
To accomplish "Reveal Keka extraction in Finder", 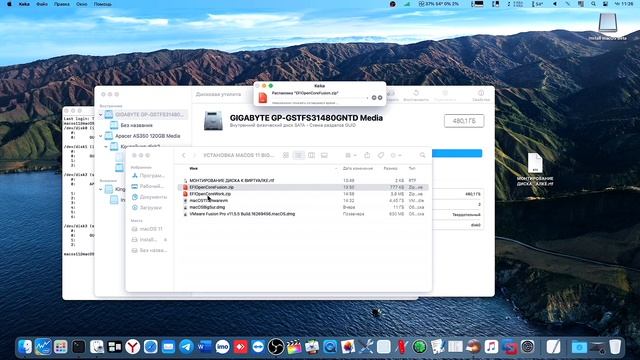I will pos(380,98).
